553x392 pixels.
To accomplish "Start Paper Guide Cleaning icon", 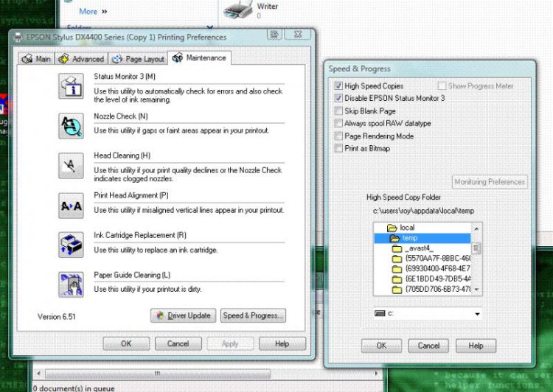I will coord(71,284).
